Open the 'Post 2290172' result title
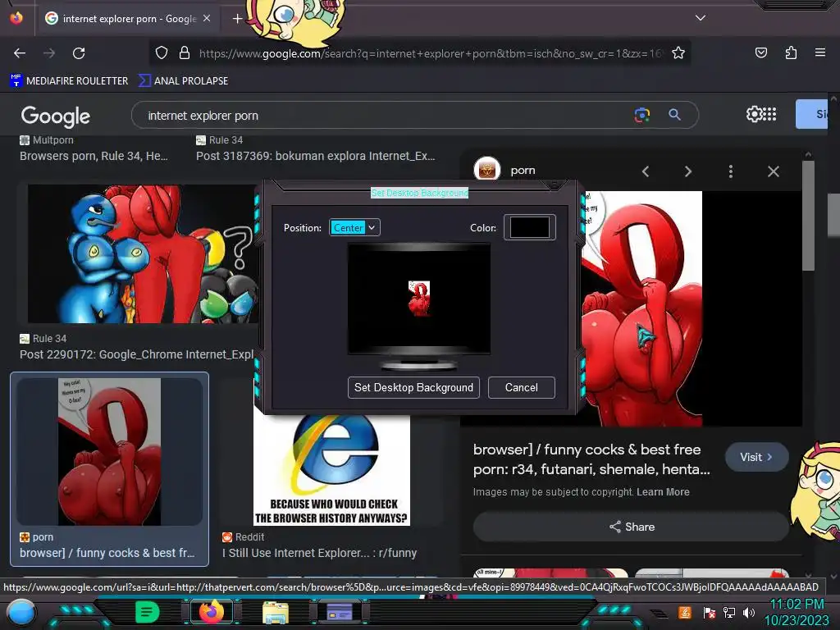 137,354
